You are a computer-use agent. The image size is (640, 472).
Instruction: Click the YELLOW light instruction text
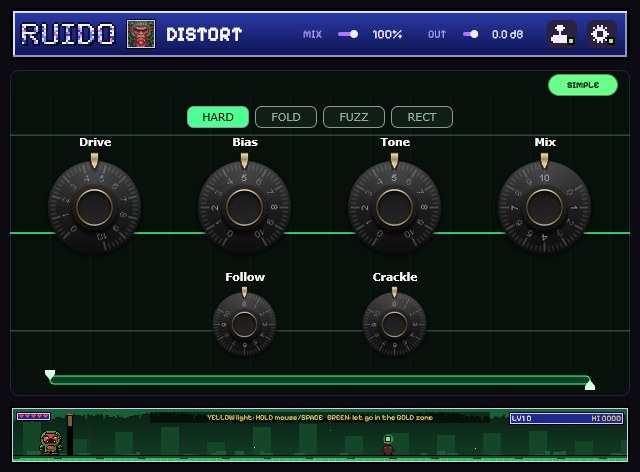(x=320, y=418)
